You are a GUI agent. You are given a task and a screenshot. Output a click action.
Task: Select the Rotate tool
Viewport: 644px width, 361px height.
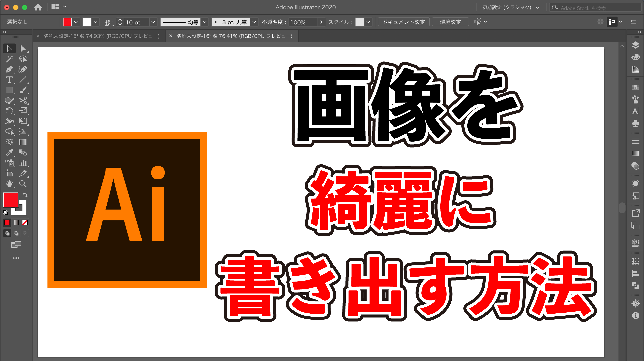9,111
